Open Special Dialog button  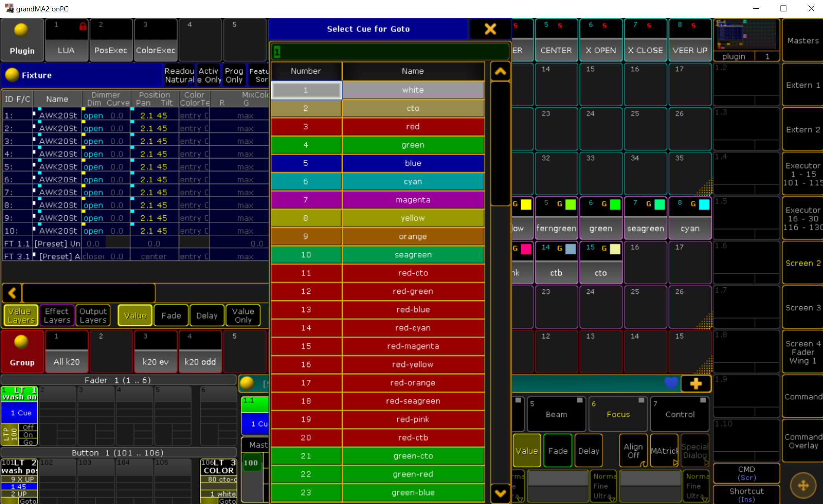click(x=695, y=451)
